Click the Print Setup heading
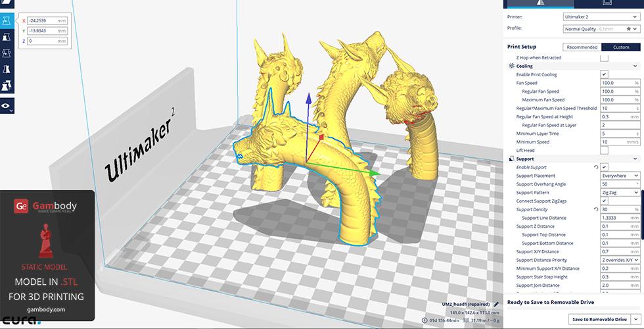Image resolution: width=644 pixels, height=329 pixels. pos(522,47)
